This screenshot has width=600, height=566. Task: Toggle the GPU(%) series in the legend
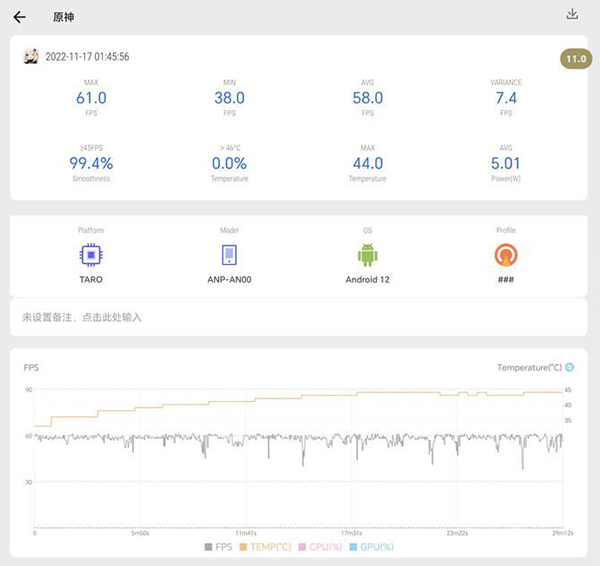tap(371, 547)
